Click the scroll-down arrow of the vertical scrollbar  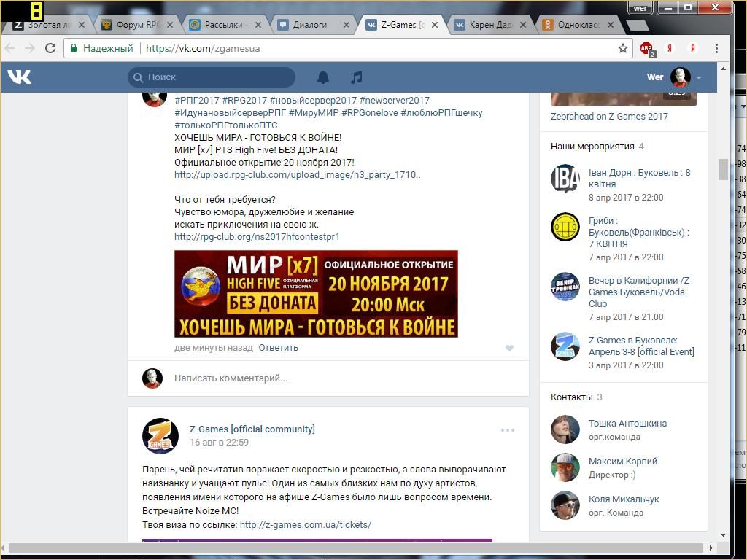click(x=723, y=534)
